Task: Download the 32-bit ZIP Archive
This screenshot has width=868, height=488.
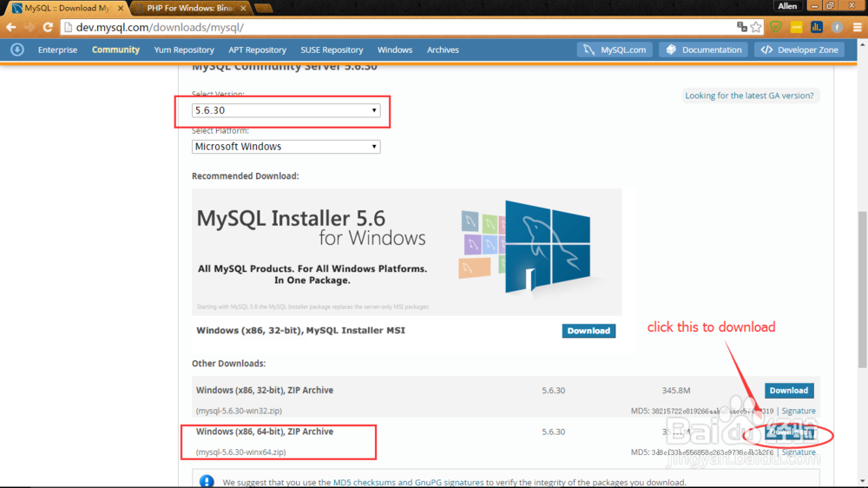Action: click(789, 391)
